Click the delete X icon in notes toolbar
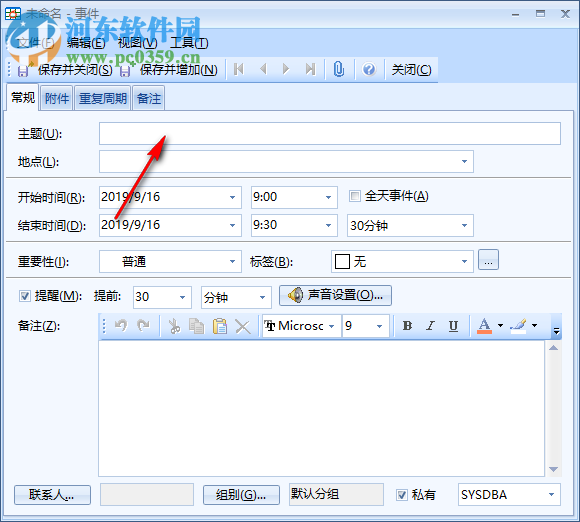The width and height of the screenshot is (580, 522). coord(243,327)
